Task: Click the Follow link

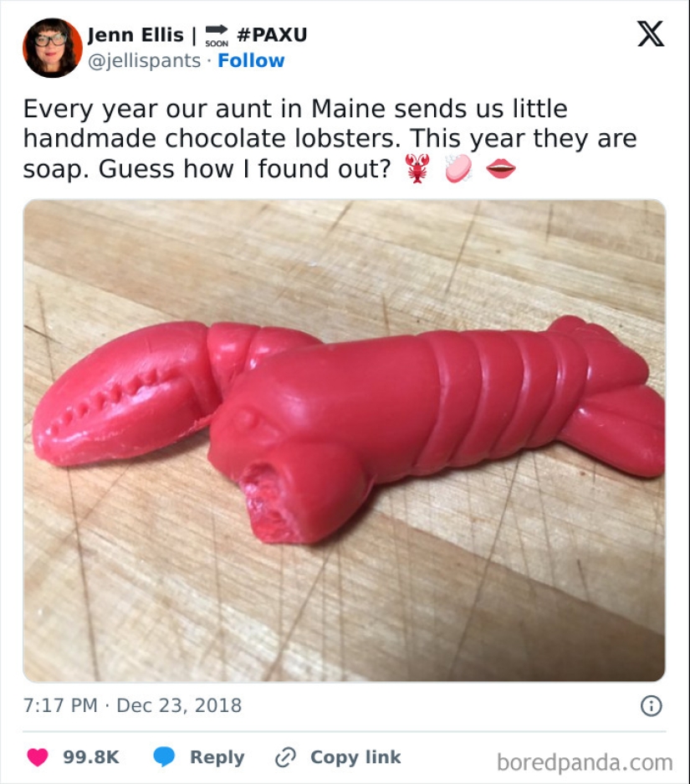Action: pyautogui.click(x=251, y=61)
